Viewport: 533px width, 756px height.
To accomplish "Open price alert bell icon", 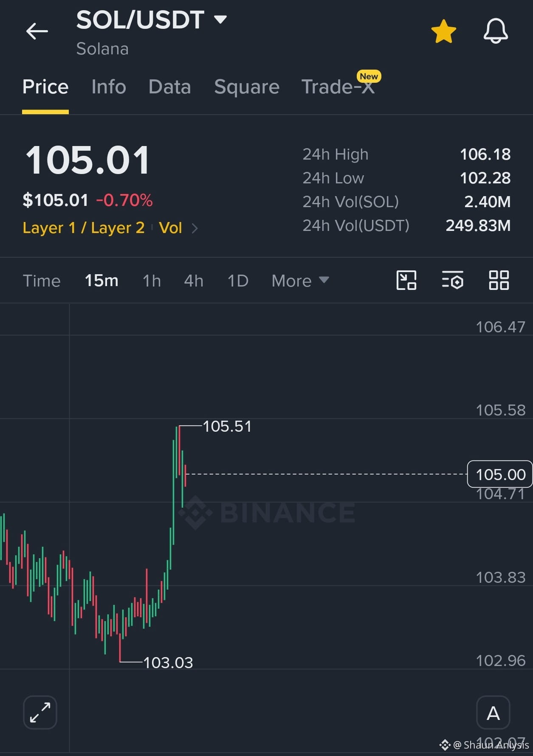I will (496, 31).
